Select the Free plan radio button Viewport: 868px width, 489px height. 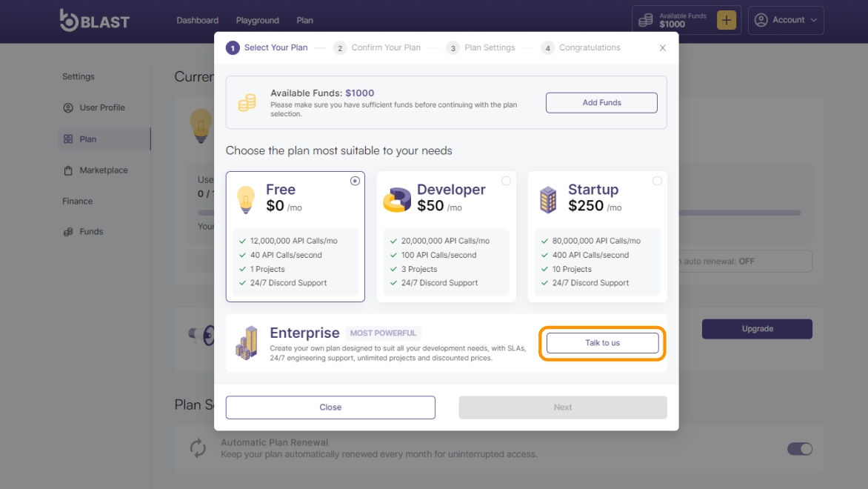(x=355, y=181)
